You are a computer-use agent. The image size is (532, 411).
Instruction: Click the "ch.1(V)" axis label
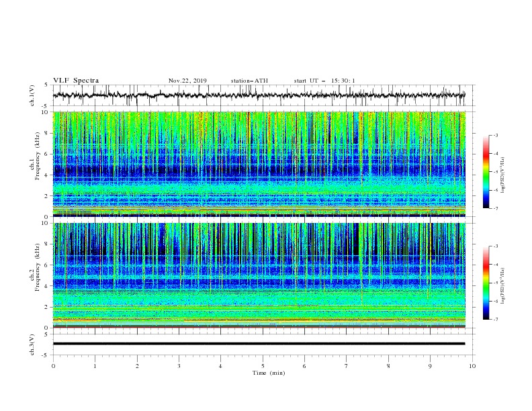(32, 95)
